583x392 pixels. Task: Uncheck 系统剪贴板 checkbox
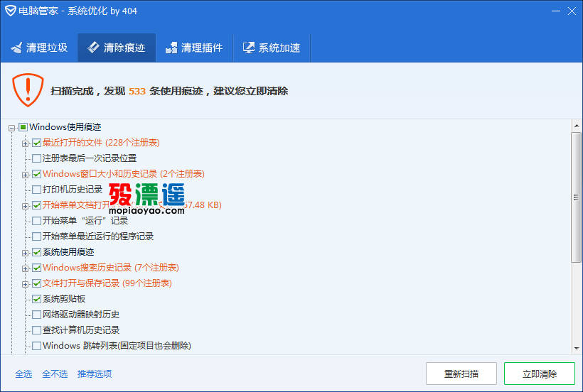click(x=36, y=299)
